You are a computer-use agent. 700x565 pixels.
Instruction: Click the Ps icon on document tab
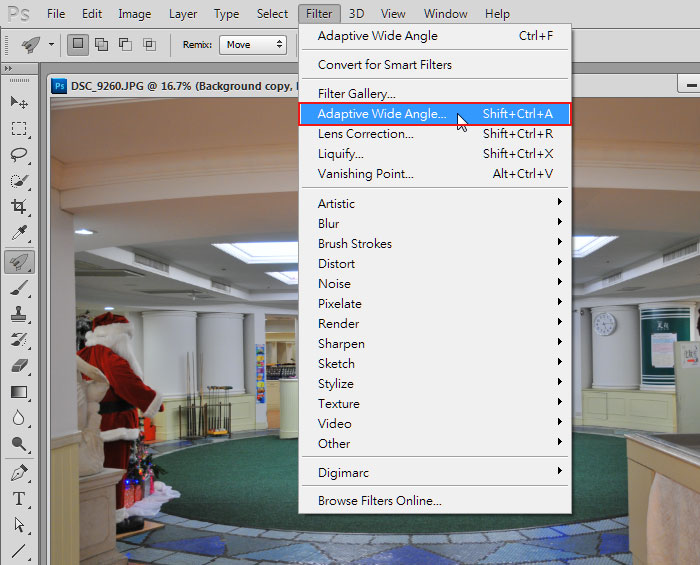(x=59, y=86)
